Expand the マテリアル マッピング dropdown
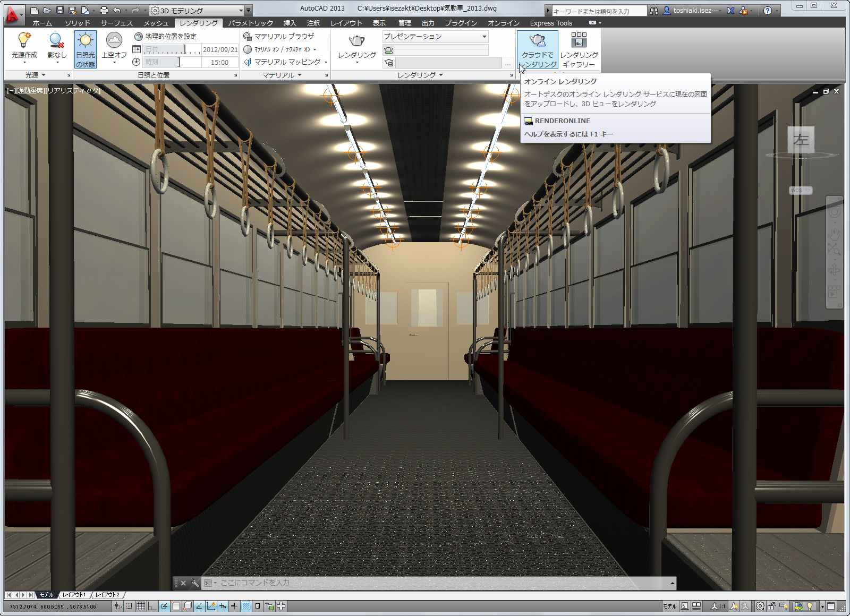This screenshot has height=616, width=850. (325, 62)
